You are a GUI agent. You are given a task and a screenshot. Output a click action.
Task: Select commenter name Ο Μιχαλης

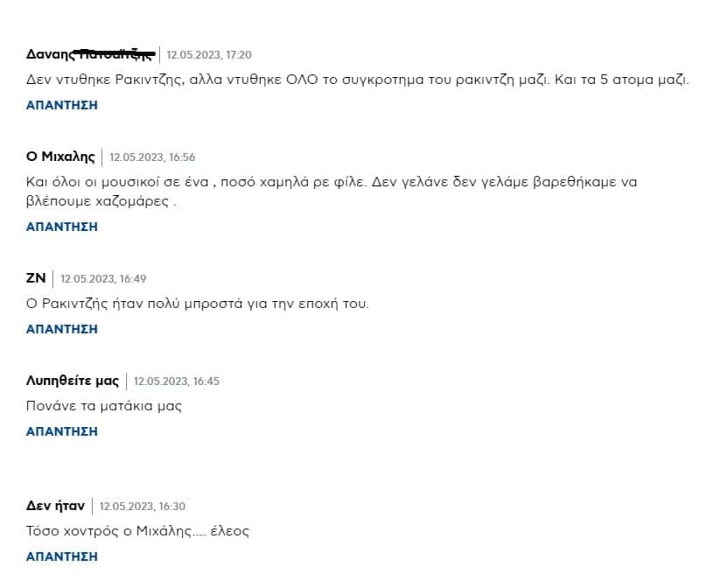pos(60,157)
